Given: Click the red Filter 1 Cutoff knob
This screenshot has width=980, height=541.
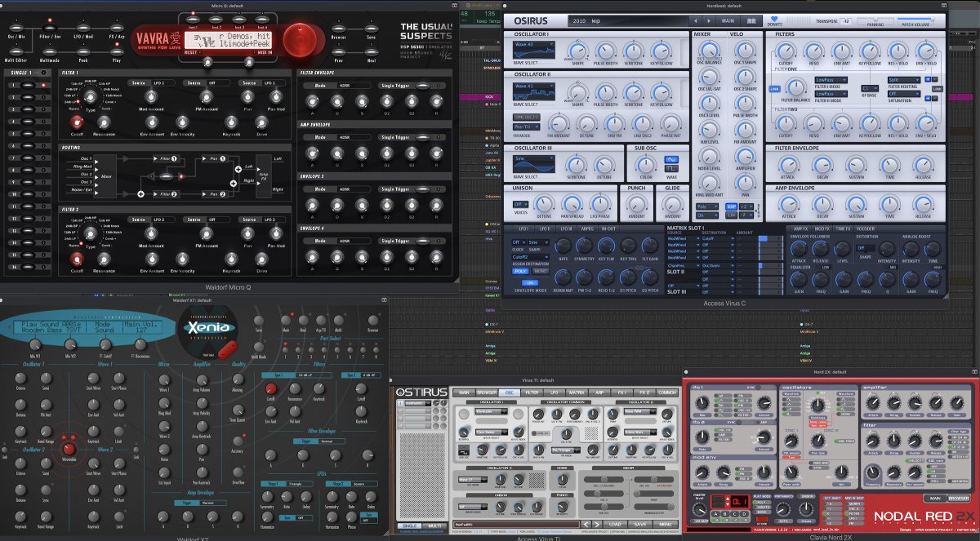Looking at the screenshot, I should pyautogui.click(x=76, y=123).
